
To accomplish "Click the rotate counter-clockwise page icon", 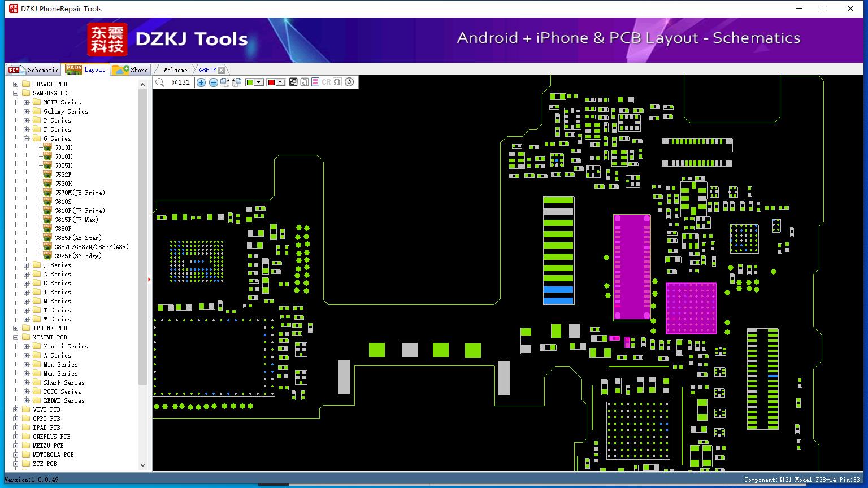I will (237, 82).
